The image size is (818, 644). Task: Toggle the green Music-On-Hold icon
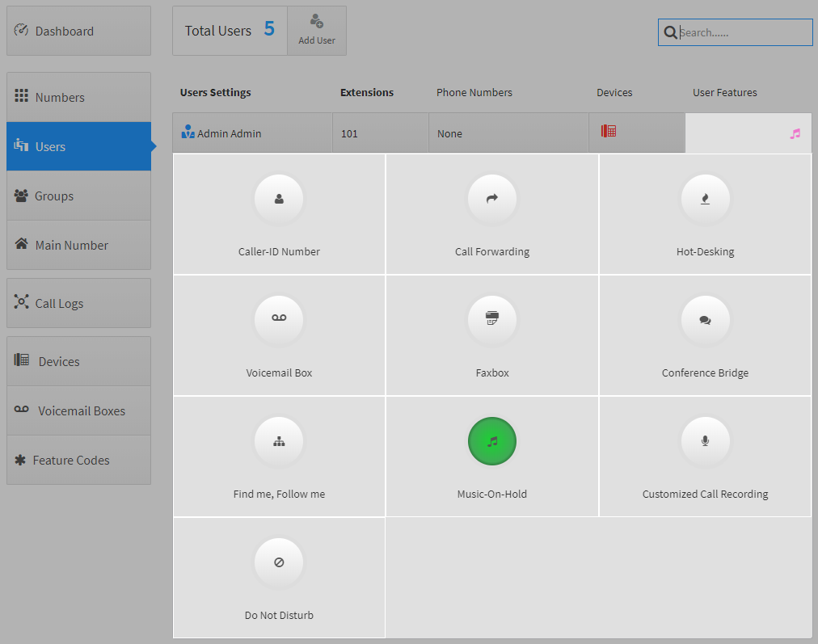pos(492,441)
